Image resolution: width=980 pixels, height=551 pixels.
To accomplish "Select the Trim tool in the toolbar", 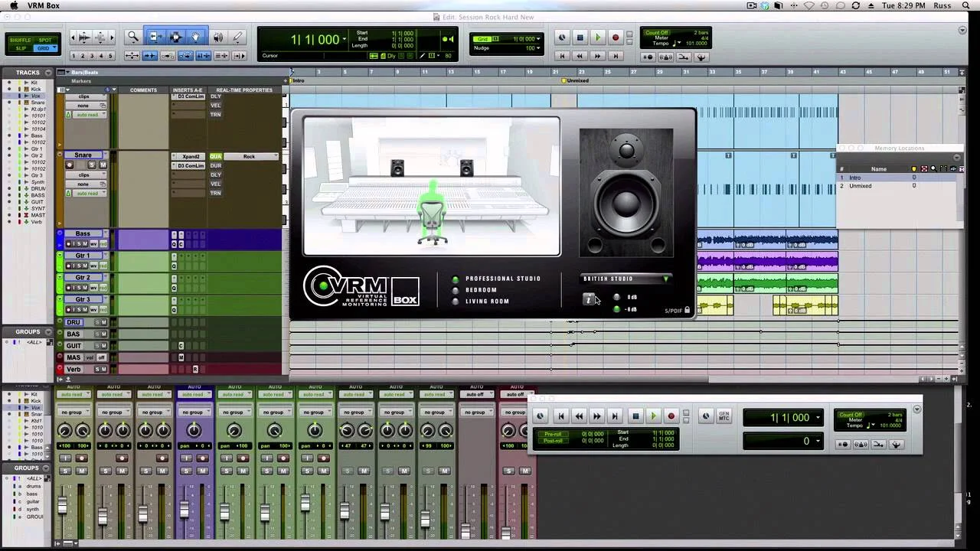I will coord(155,37).
